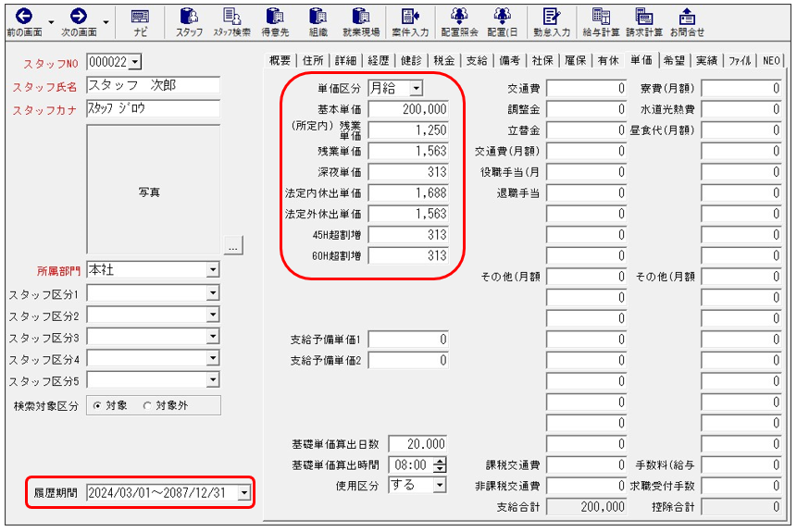
Task: Click the 支給予備単価1 field
Action: [x=408, y=339]
